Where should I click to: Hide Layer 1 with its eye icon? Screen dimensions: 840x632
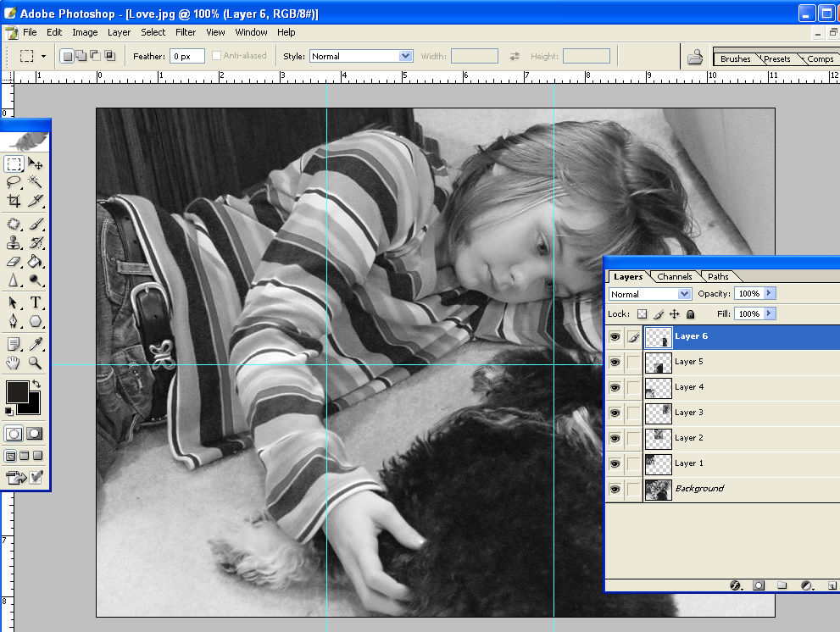pyautogui.click(x=615, y=463)
